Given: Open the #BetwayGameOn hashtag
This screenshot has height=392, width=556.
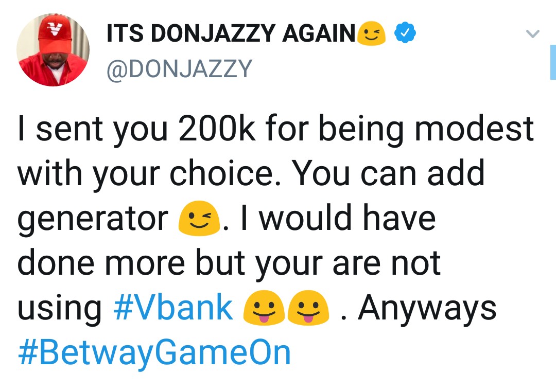Looking at the screenshot, I should tap(154, 353).
